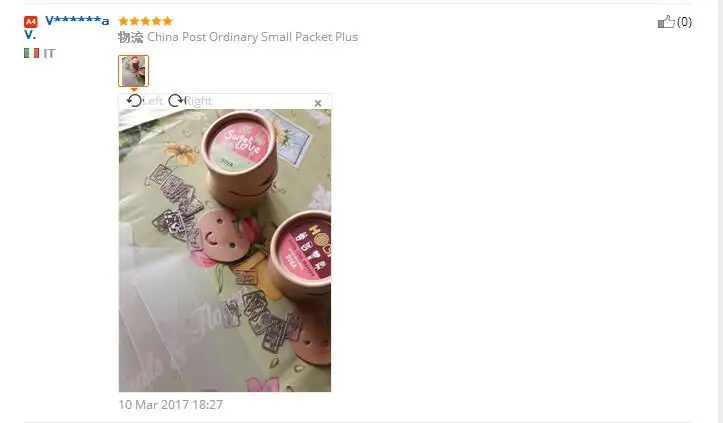Click the Italian flag icon

point(31,53)
